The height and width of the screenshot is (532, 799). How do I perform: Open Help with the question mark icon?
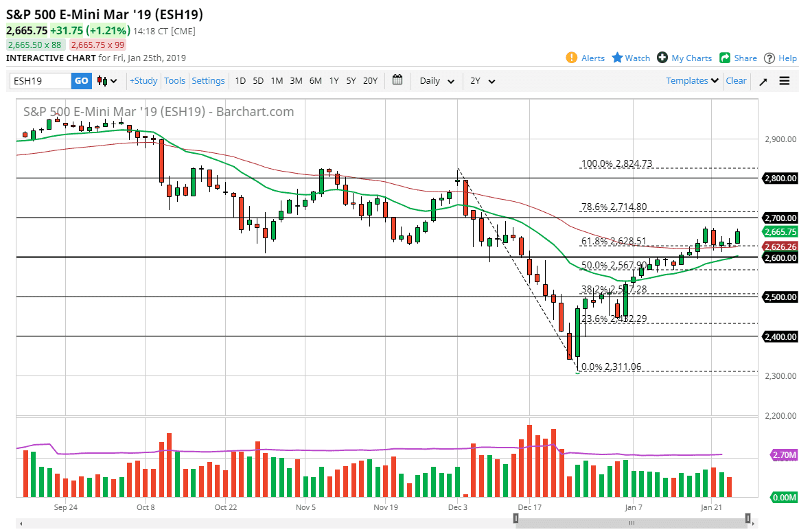tap(780, 58)
